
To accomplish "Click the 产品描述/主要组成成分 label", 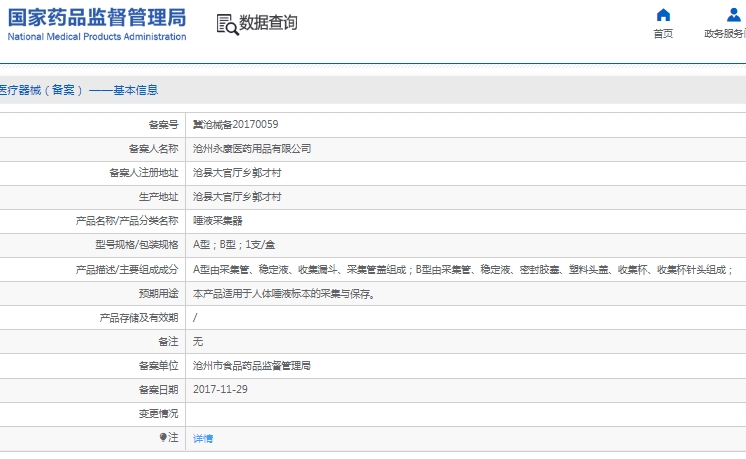I will (x=127, y=270).
